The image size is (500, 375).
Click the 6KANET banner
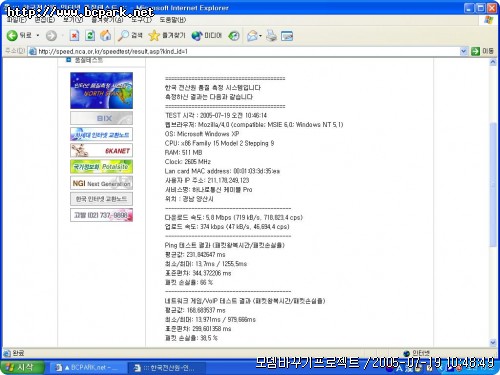click(x=101, y=150)
